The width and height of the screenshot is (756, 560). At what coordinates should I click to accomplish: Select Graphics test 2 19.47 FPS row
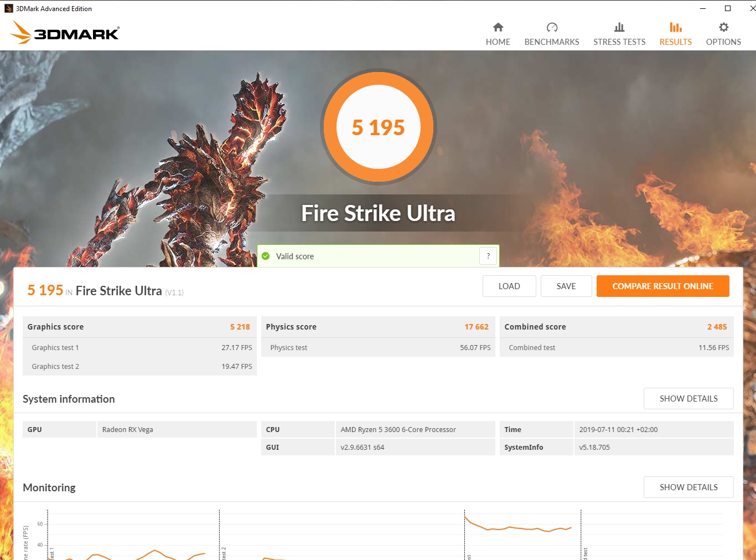pos(139,367)
